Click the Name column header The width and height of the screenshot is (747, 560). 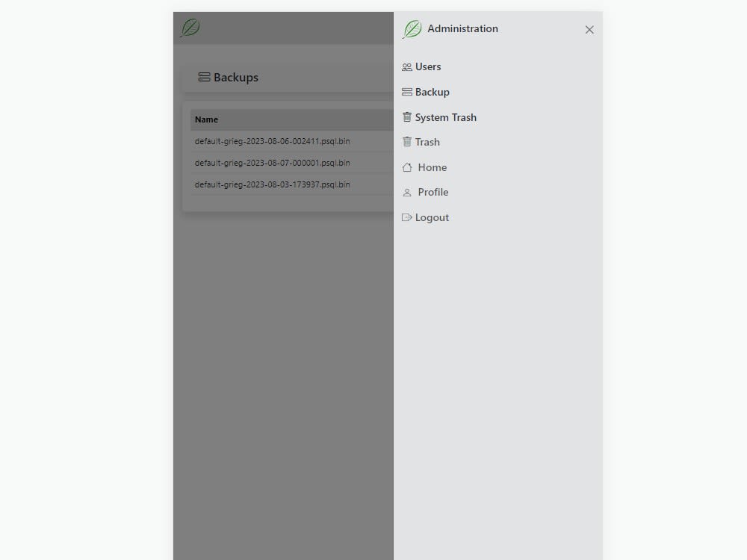tap(206, 119)
